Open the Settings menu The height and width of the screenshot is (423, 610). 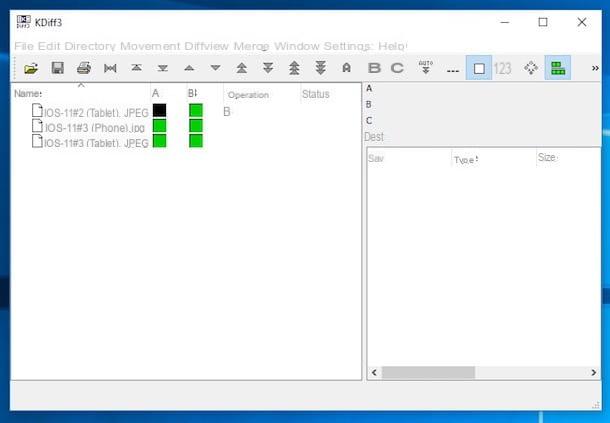pyautogui.click(x=347, y=46)
